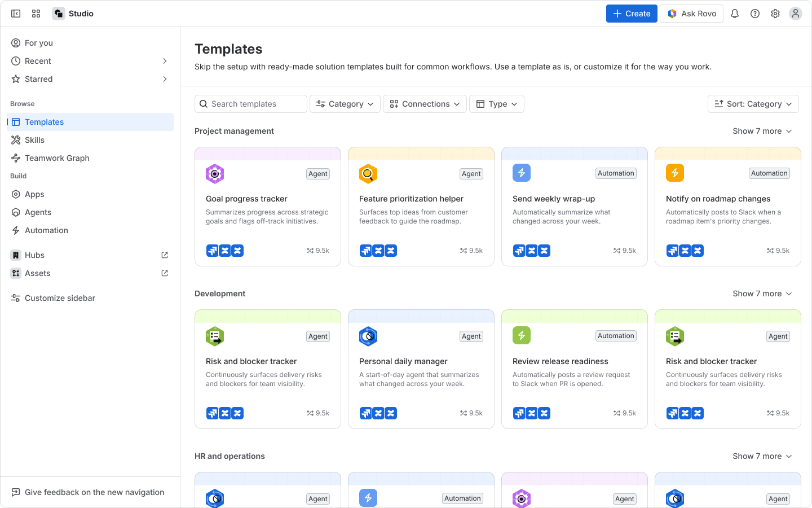This screenshot has width=812, height=508.
Task: Click usage count 9.5k on Send weekly wrap-up
Action: click(625, 251)
